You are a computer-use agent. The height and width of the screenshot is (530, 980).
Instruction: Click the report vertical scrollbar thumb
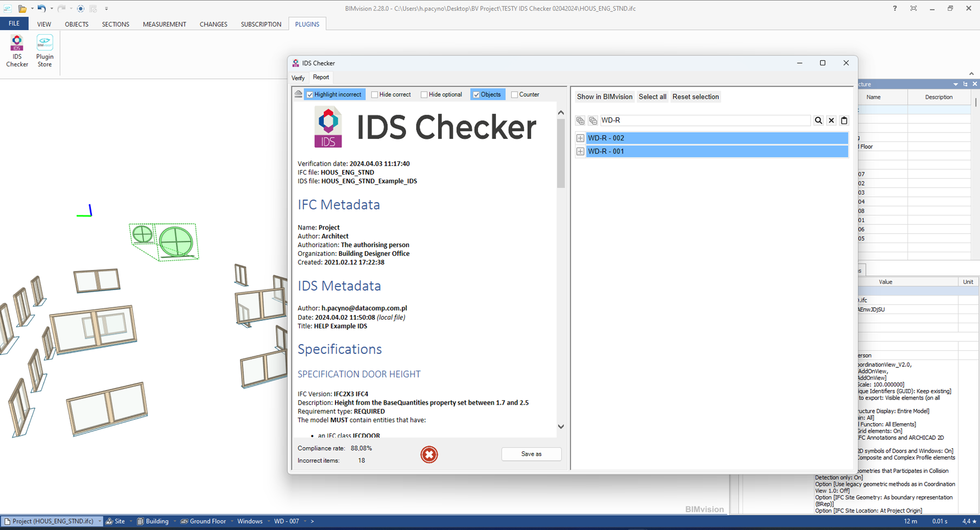coord(561,153)
